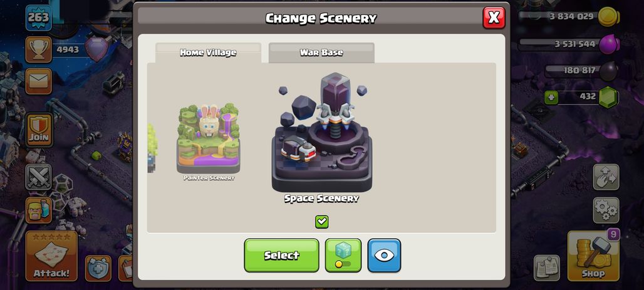Toggle the random scenery dice switch
Viewport: 644px width, 290px height.
pyautogui.click(x=343, y=255)
